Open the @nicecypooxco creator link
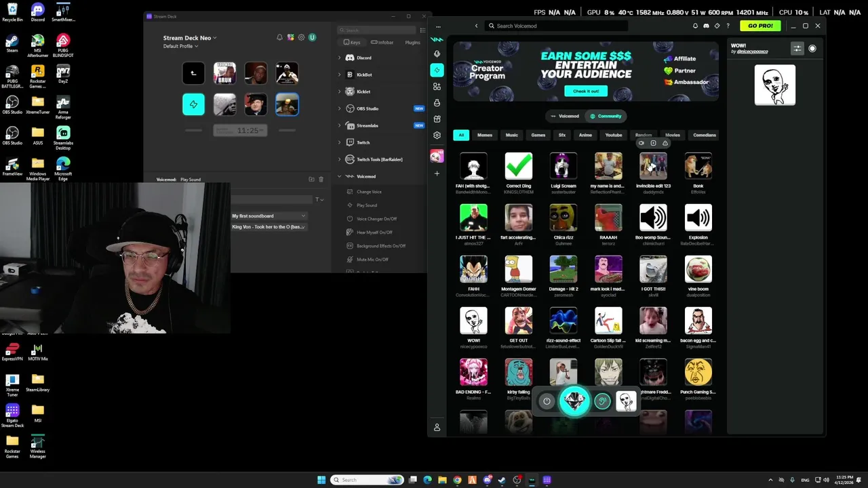 tap(752, 52)
